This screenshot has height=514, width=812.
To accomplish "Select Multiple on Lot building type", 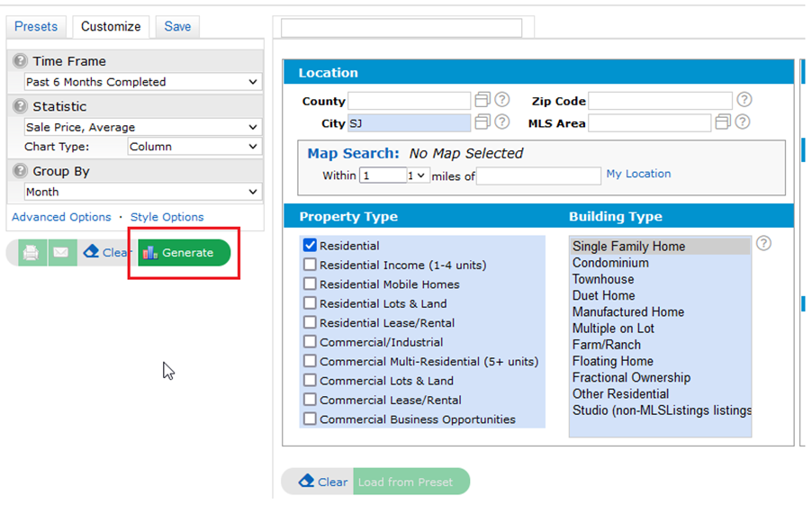I will [660, 329].
